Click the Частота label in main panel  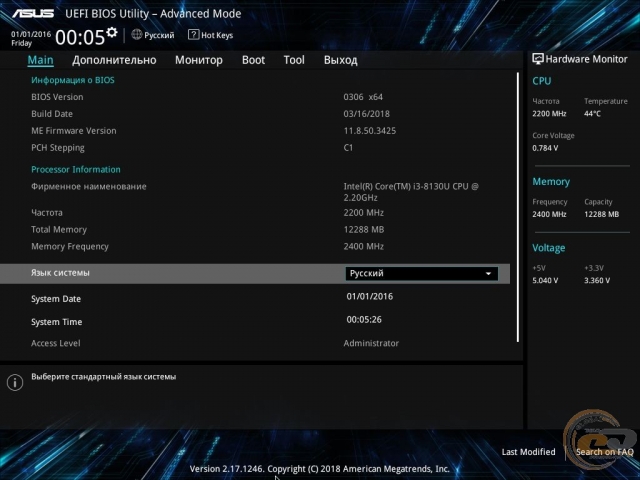pyautogui.click(x=47, y=213)
